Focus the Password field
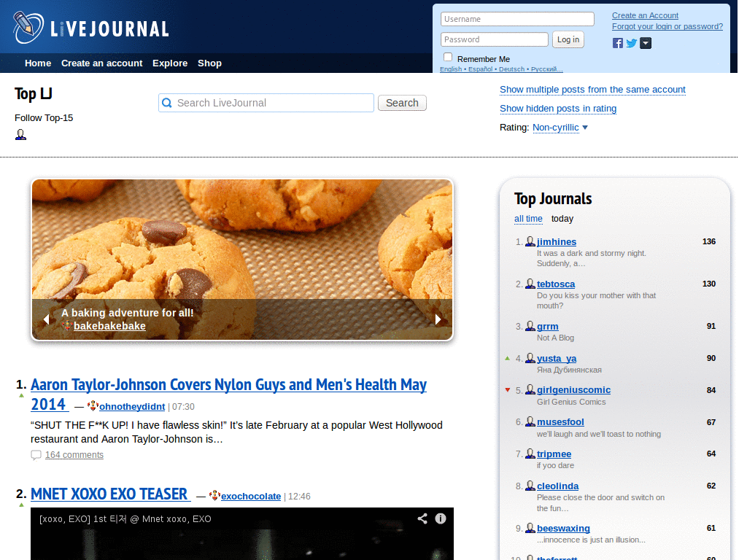Image resolution: width=747 pixels, height=560 pixels. point(495,39)
